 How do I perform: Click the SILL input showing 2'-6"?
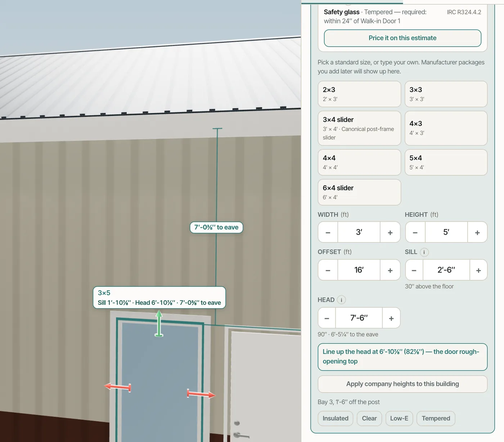446,270
